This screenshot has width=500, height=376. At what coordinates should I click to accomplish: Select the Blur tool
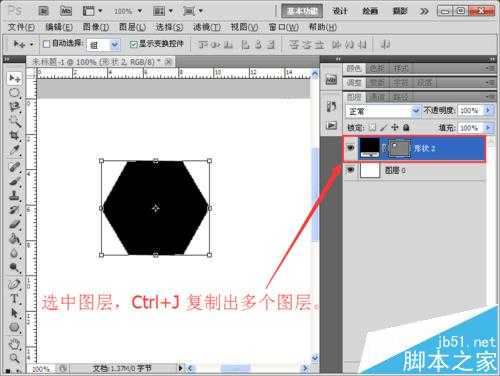click(x=15, y=253)
